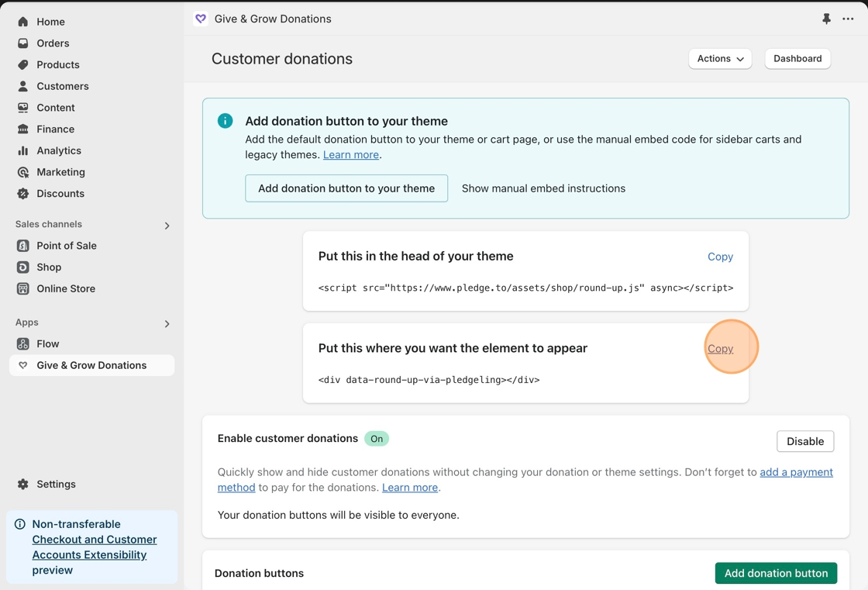The height and width of the screenshot is (590, 868).
Task: Click the Donation buttons section title
Action: tap(259, 574)
